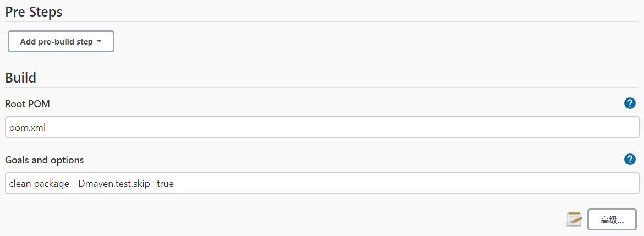Open help for Root POM
Screen dimensions: 644x236
point(630,103)
